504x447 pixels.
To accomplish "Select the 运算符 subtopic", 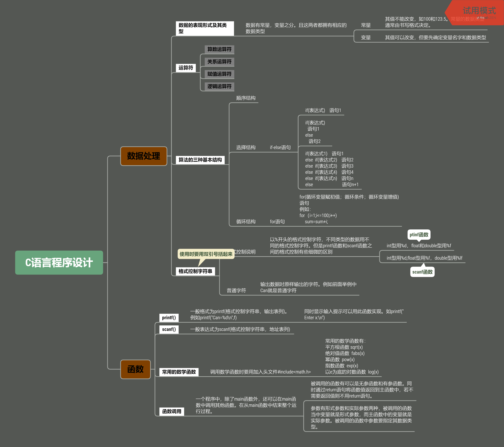I will [x=186, y=68].
